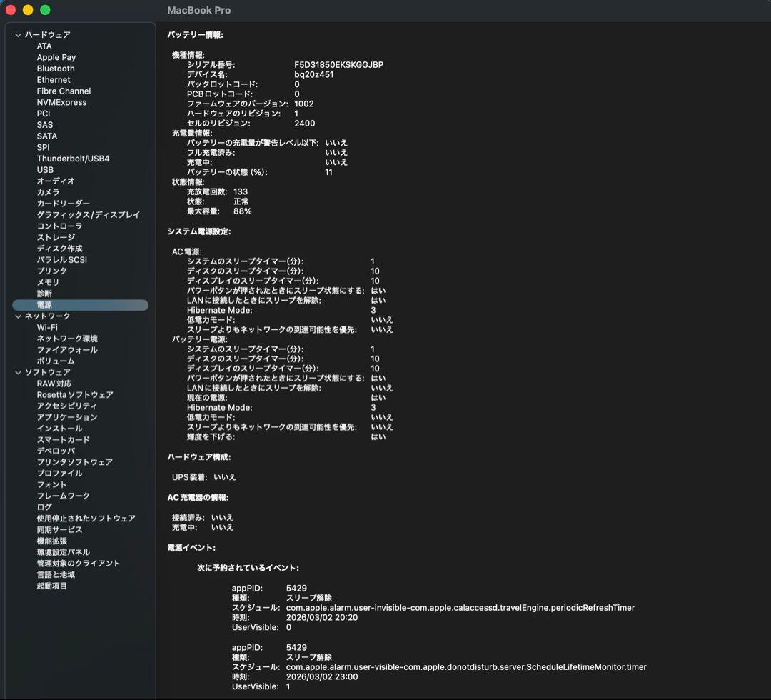This screenshot has width=771, height=700.
Task: Click the 最大容量 value 88%
Action: click(243, 211)
